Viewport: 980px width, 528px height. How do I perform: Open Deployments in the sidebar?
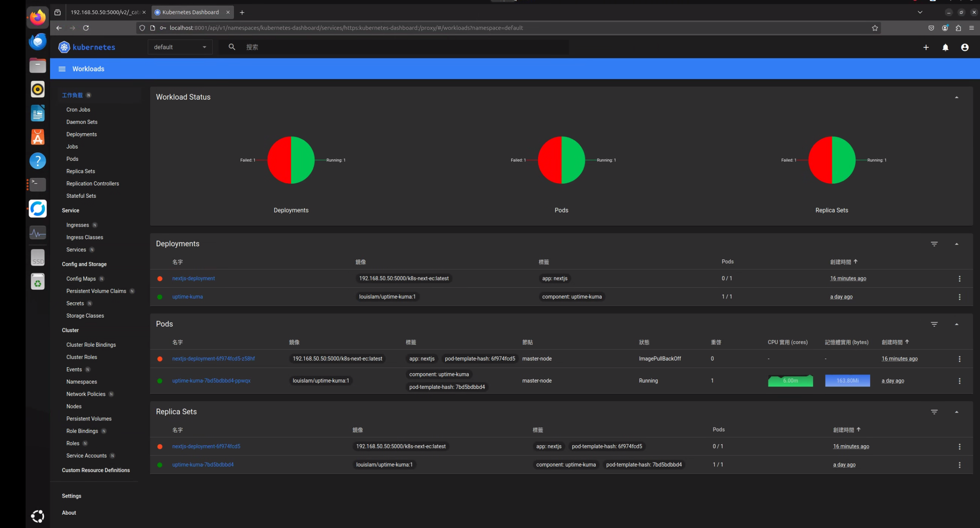[x=82, y=134]
